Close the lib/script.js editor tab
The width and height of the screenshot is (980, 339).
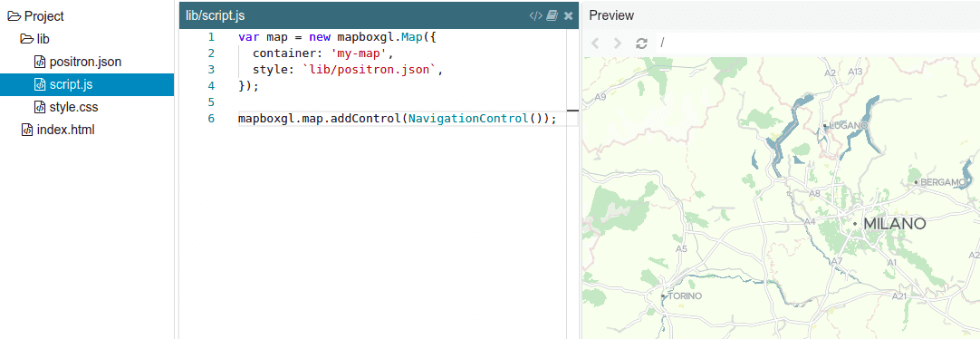tap(568, 15)
